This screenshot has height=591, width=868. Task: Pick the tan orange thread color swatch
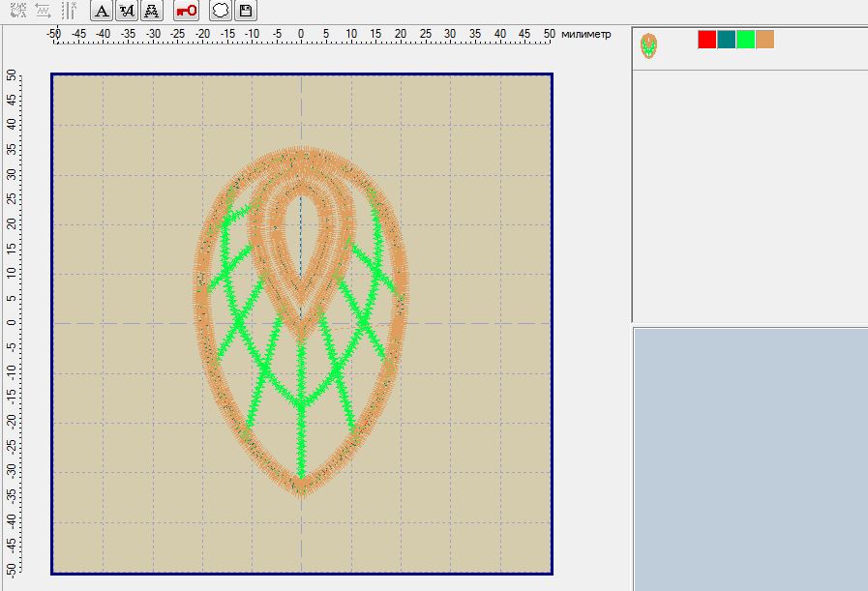tap(765, 40)
